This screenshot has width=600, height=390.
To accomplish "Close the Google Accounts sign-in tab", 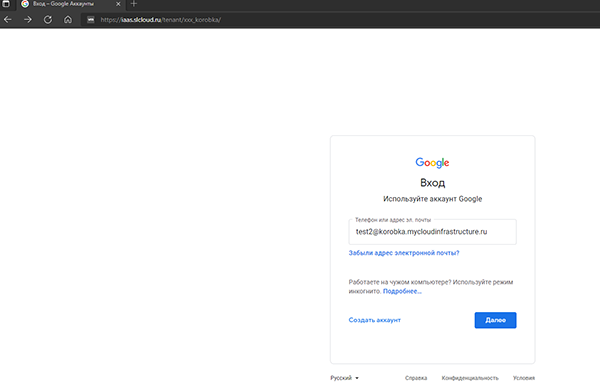I will (x=118, y=4).
